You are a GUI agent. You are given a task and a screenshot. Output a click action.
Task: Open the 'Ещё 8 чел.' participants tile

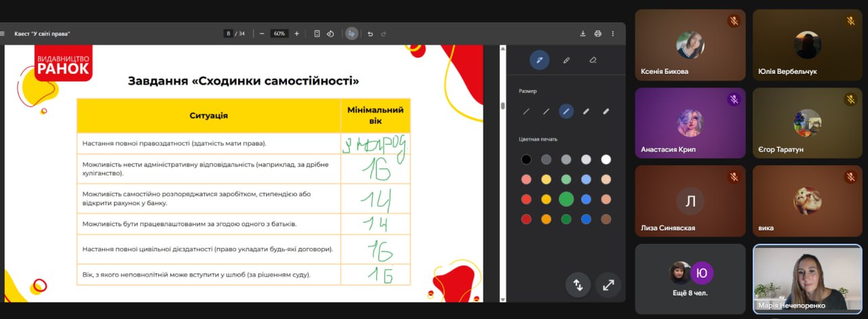[x=690, y=278]
